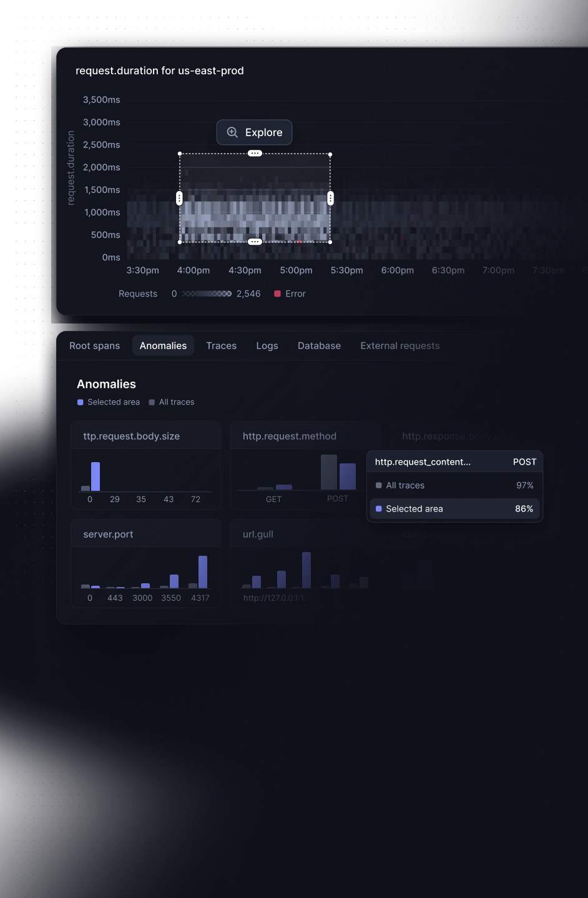This screenshot has height=898, width=588.
Task: Click top edge handle of selection box
Action: pyautogui.click(x=255, y=154)
